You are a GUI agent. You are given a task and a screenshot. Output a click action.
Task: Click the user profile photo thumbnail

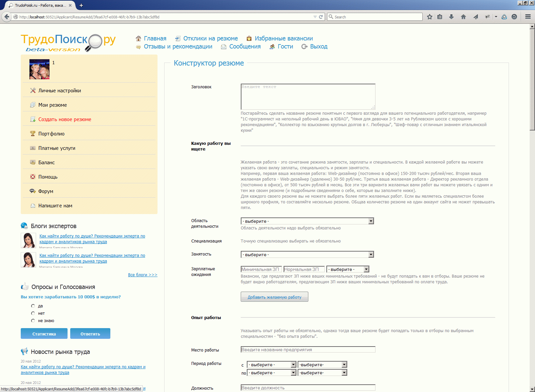(39, 69)
